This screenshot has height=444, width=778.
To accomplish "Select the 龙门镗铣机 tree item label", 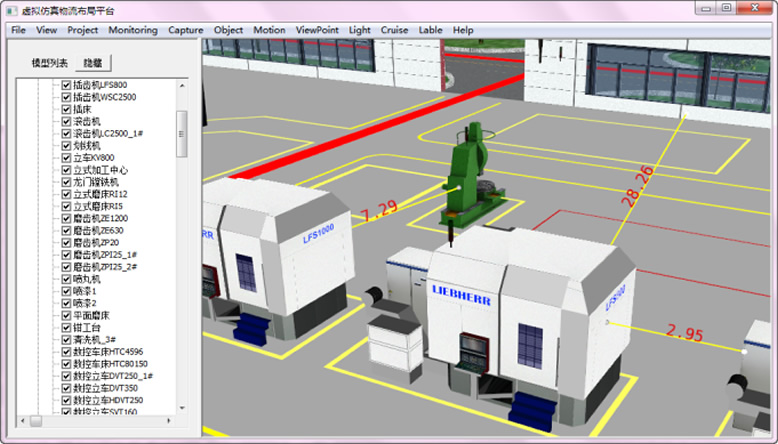I will (x=95, y=182).
